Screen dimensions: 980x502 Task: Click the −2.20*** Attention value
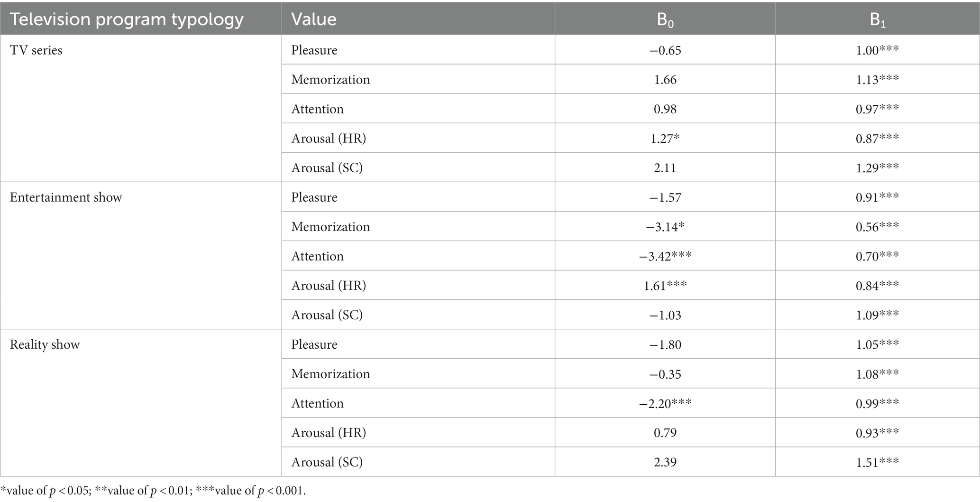[665, 403]
